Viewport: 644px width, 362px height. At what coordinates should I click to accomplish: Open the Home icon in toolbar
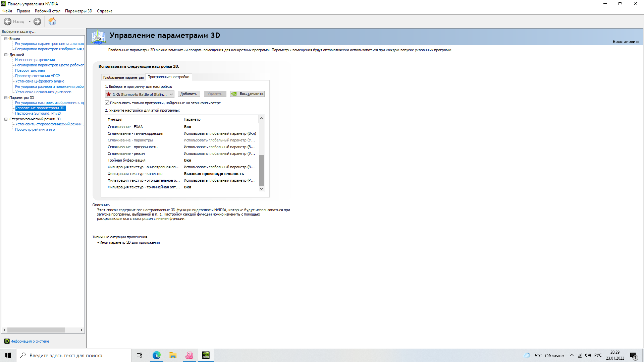click(52, 21)
